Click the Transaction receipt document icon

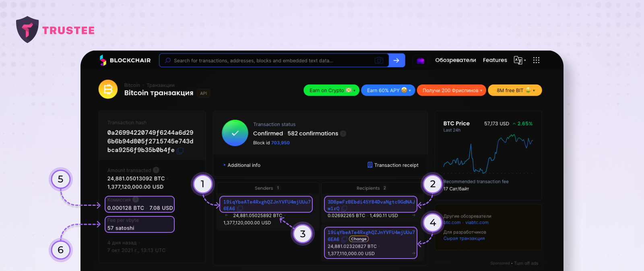370,165
